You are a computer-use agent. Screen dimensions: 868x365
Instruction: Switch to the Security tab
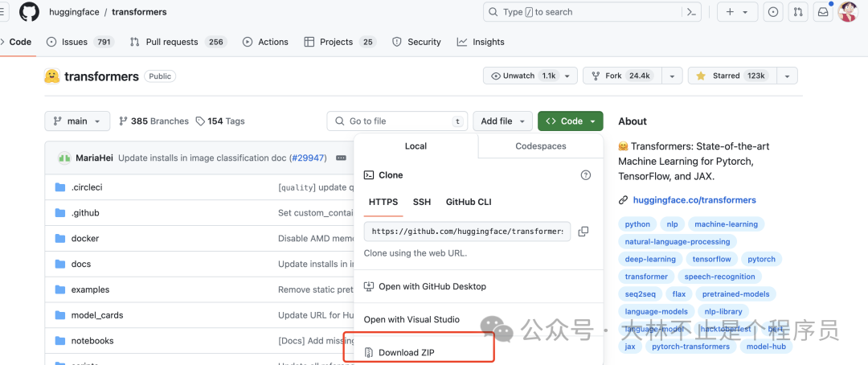pyautogui.click(x=416, y=42)
